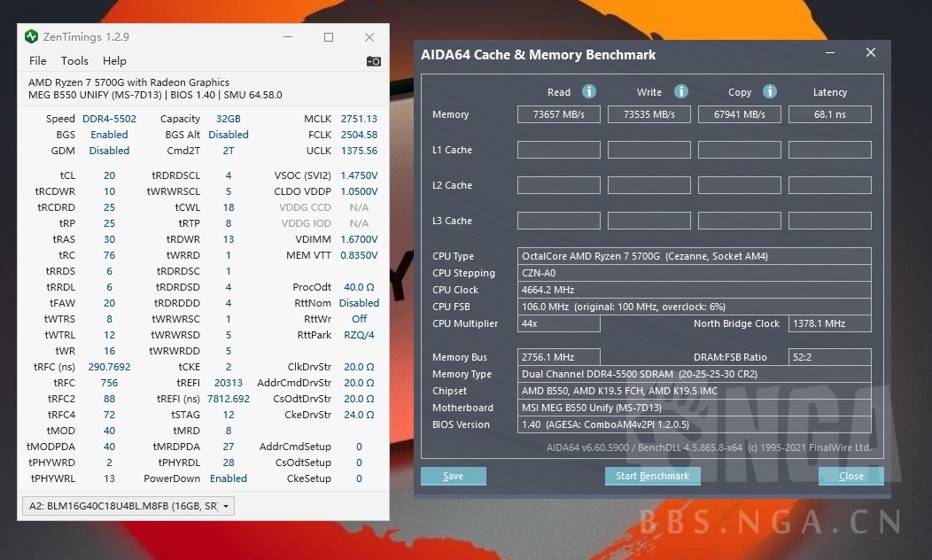
Task: Click the North Bridge Clock field
Action: click(x=829, y=323)
